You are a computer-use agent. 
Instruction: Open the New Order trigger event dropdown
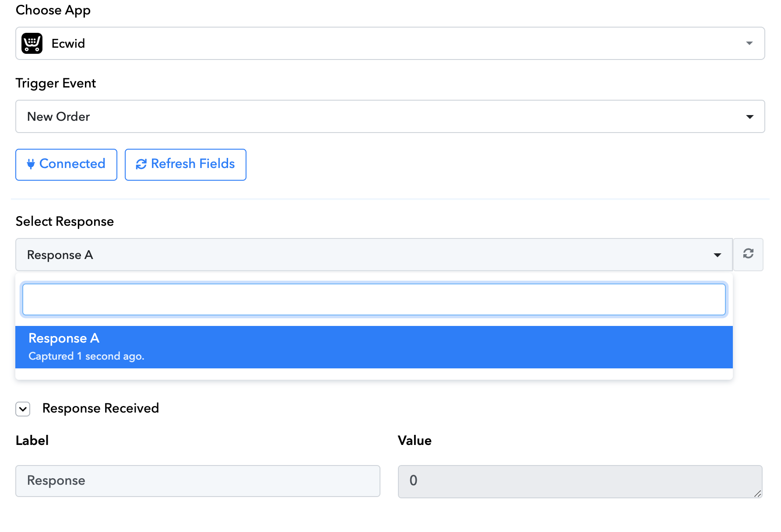[390, 116]
